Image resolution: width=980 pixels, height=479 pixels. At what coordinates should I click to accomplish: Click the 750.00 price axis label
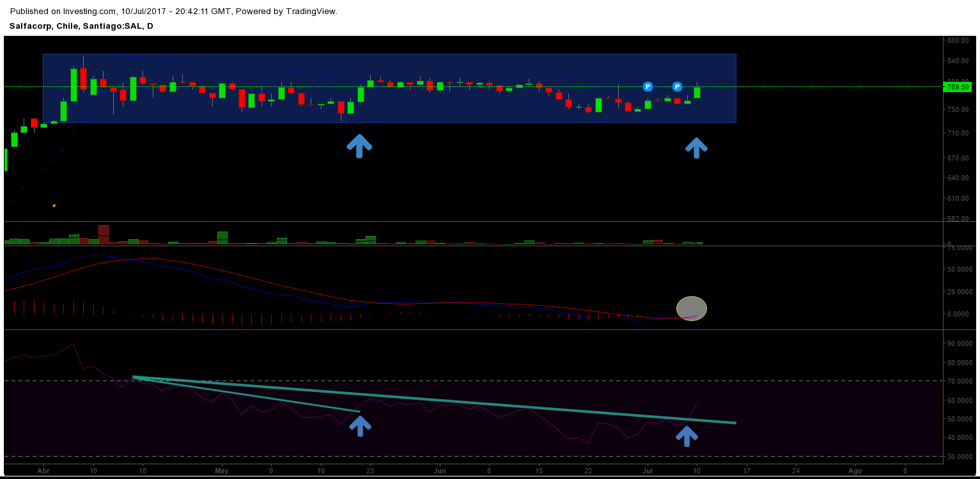tap(958, 110)
